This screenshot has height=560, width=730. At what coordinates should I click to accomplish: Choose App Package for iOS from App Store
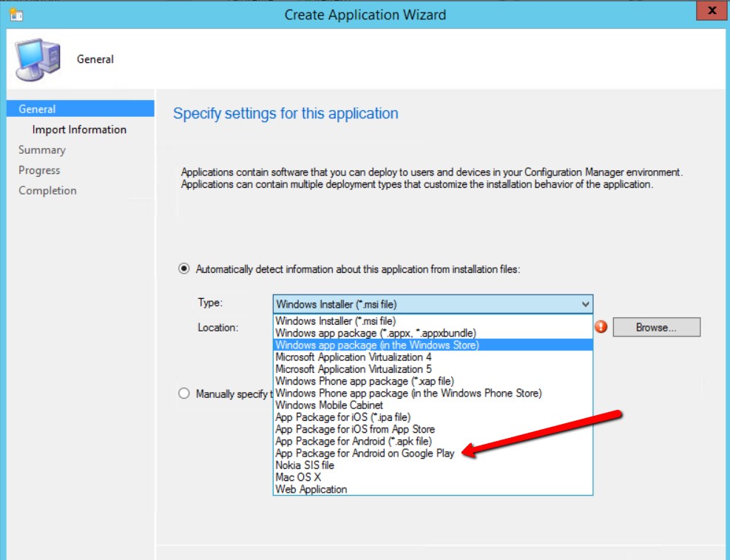(x=354, y=429)
